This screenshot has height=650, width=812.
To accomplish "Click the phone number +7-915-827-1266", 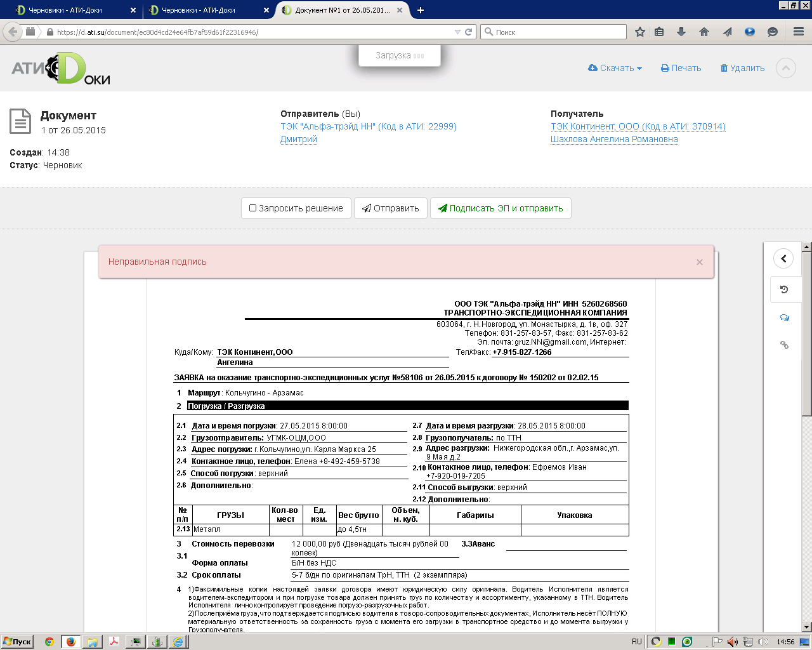I will click(x=522, y=352).
